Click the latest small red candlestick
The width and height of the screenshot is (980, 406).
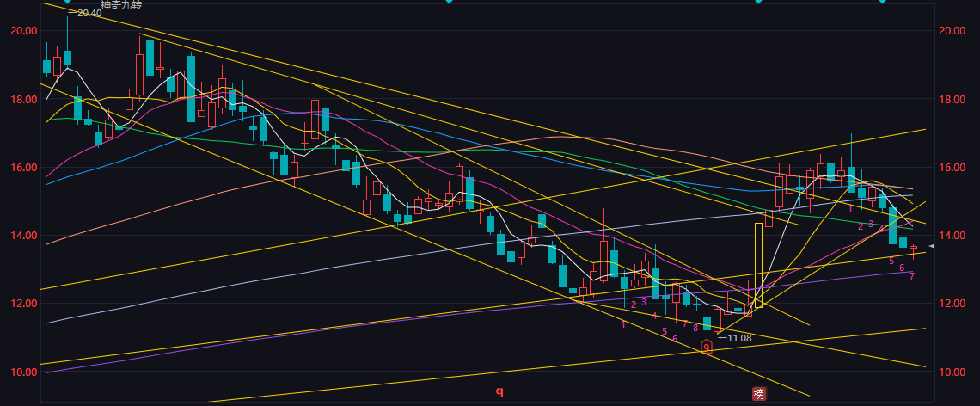coord(913,248)
